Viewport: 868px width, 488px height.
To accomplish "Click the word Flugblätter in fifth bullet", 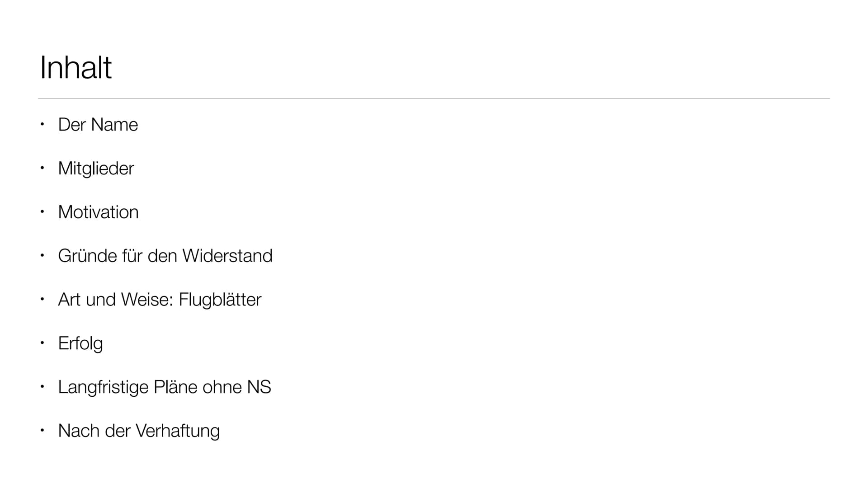I will pyautogui.click(x=220, y=300).
